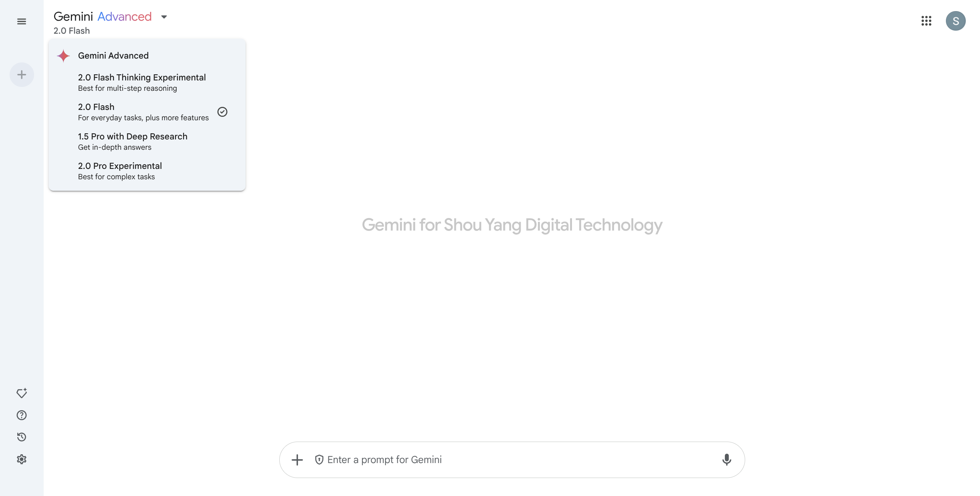The width and height of the screenshot is (980, 496).
Task: Click the microphone icon in prompt box
Action: point(726,460)
